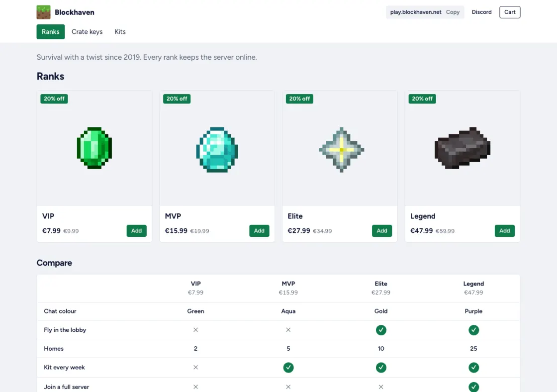
Task: Click the Homes row label
Action: [54, 349]
